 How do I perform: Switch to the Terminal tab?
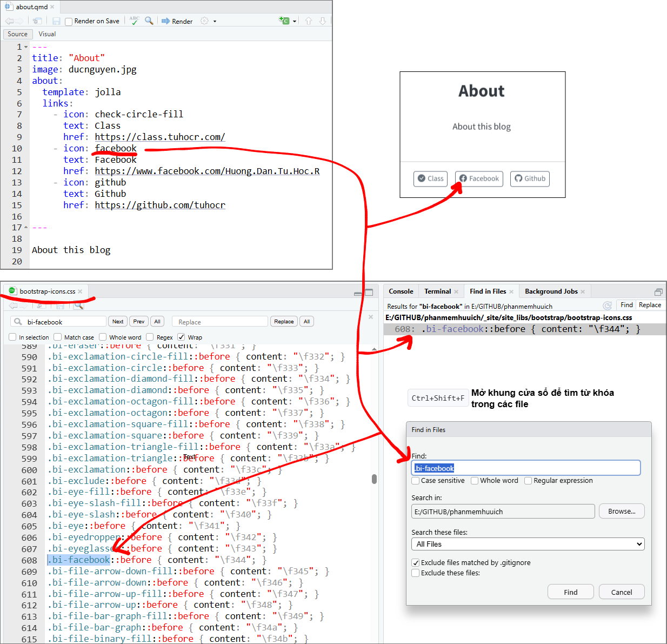pyautogui.click(x=437, y=291)
